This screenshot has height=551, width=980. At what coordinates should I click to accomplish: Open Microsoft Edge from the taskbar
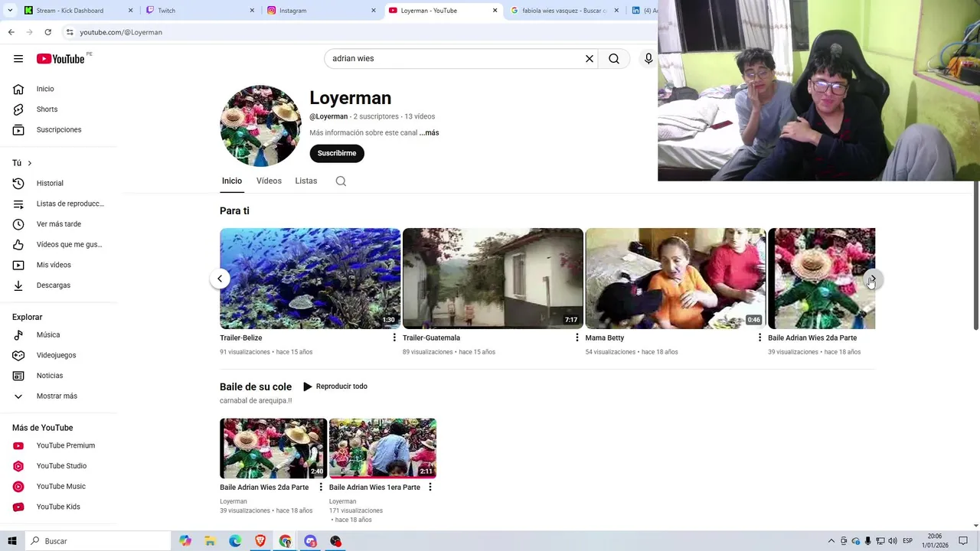click(235, 541)
